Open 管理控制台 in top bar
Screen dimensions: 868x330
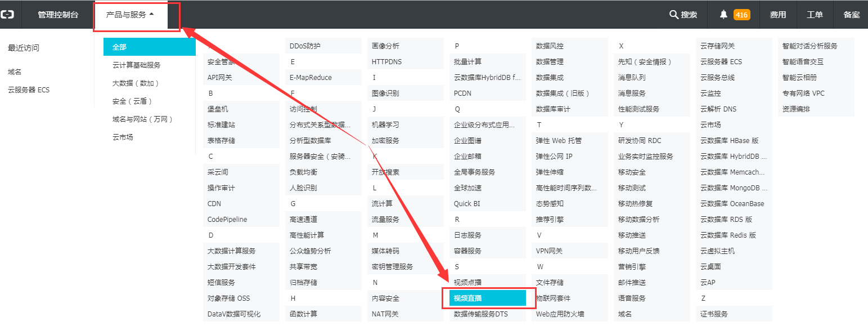pyautogui.click(x=58, y=15)
